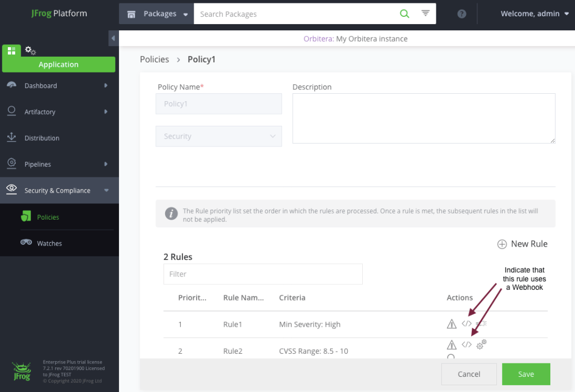Image resolution: width=575 pixels, height=392 pixels.
Task: Navigate to Policies breadcrumb link
Action: pyautogui.click(x=154, y=60)
